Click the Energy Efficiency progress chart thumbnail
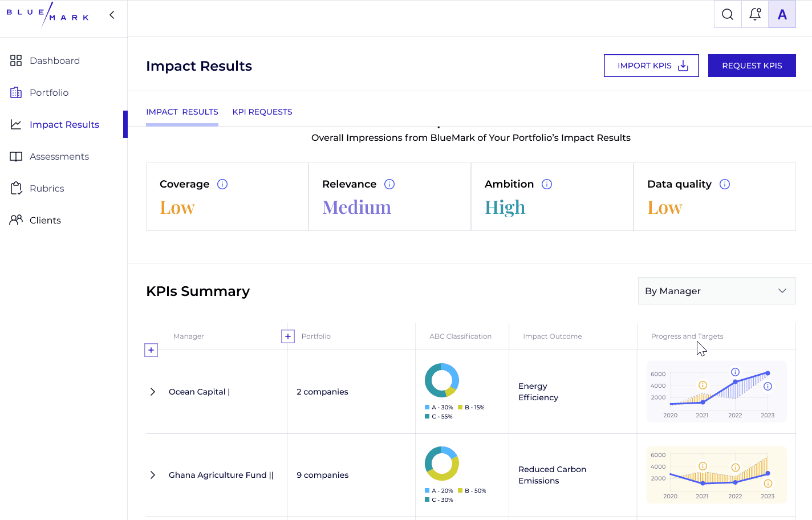This screenshot has height=520, width=812. tap(716, 392)
